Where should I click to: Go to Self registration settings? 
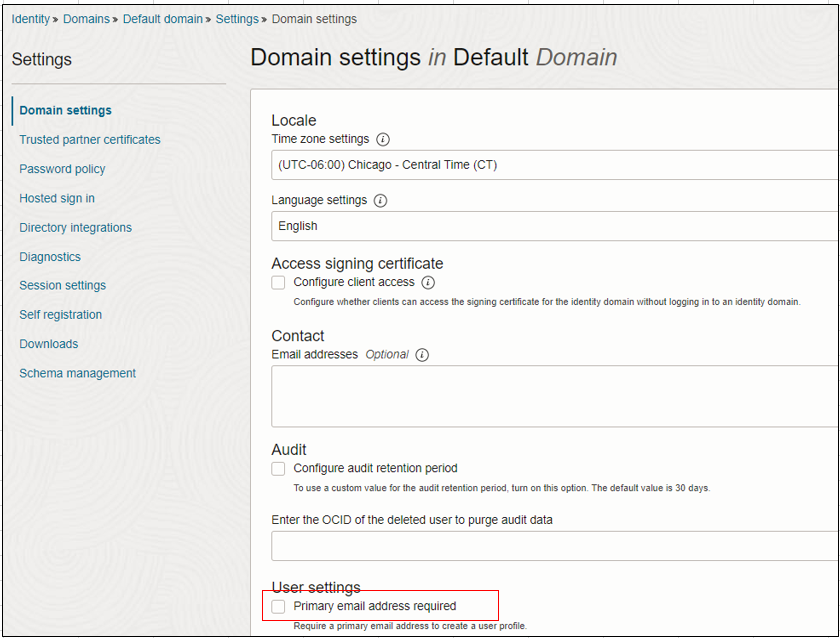coord(61,315)
